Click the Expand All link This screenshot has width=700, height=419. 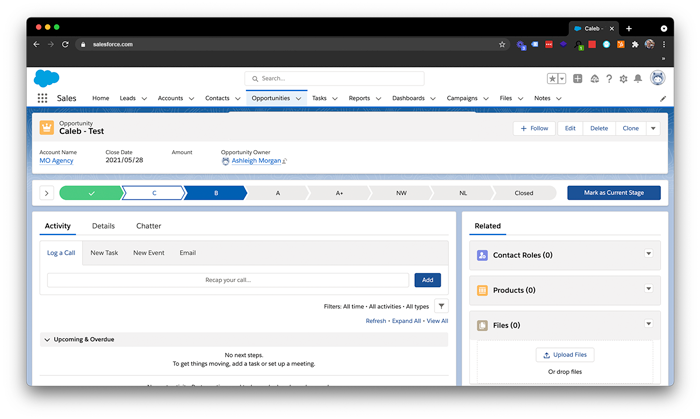click(406, 321)
